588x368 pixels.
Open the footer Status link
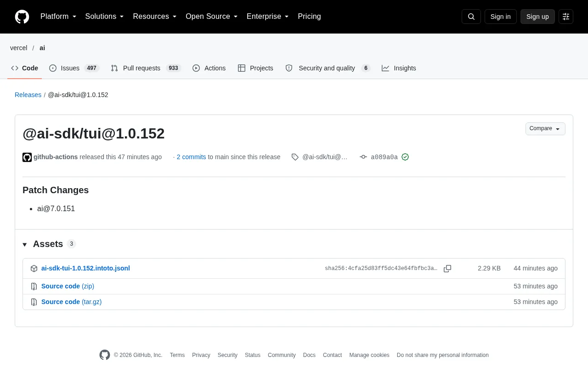[x=253, y=355]
